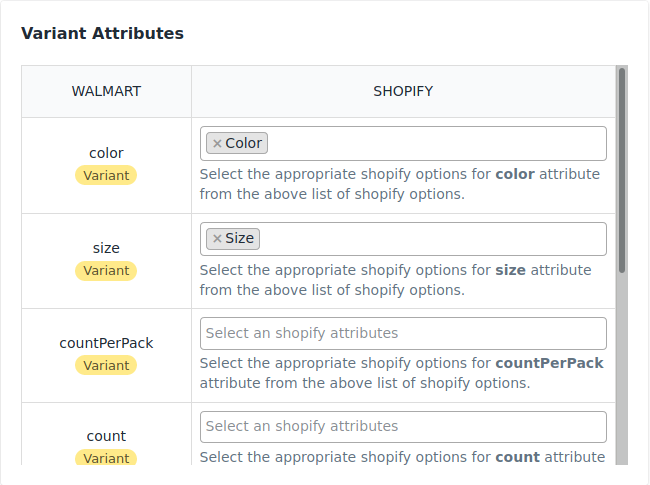Click the SHOPIFY column header
The height and width of the screenshot is (485, 650).
(x=403, y=91)
